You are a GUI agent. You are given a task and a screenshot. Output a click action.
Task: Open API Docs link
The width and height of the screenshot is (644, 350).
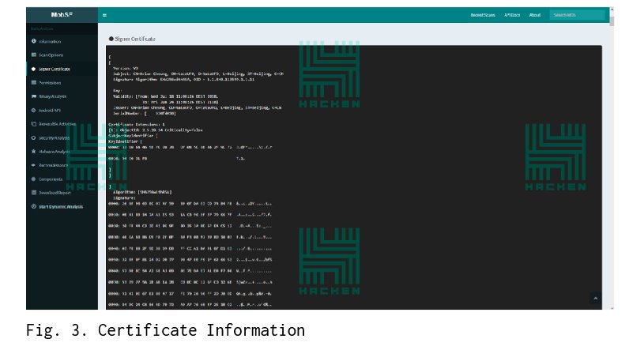click(512, 15)
